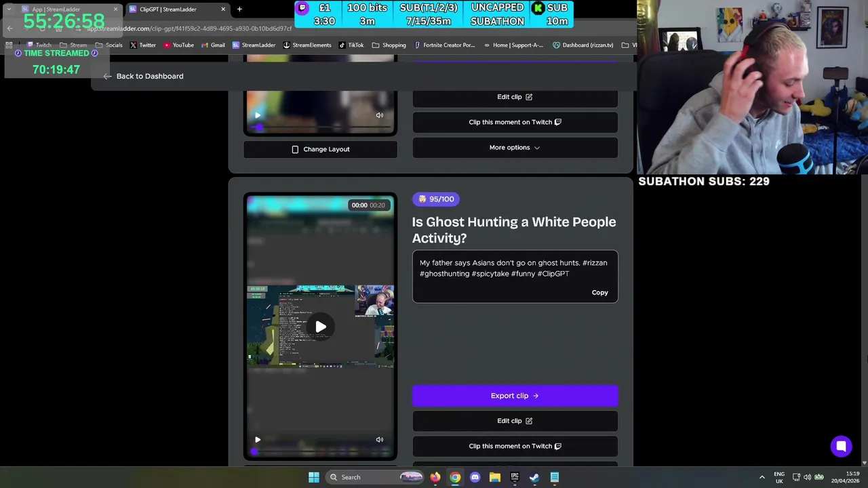Expand More options dropdown

(x=515, y=147)
